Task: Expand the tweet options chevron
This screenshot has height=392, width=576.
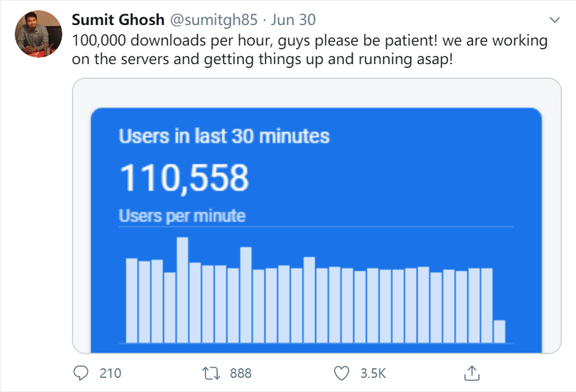Action: pos(555,20)
